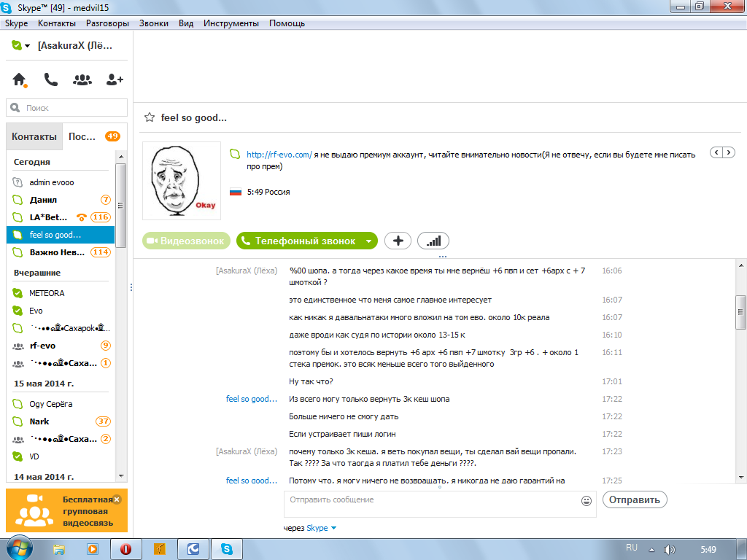This screenshot has height=560, width=747.
Task: Open the http://rf-evo.com/ link
Action: 279,155
